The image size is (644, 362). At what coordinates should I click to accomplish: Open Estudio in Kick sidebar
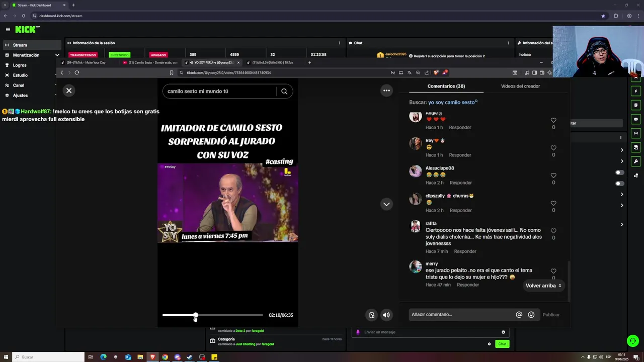pyautogui.click(x=20, y=75)
